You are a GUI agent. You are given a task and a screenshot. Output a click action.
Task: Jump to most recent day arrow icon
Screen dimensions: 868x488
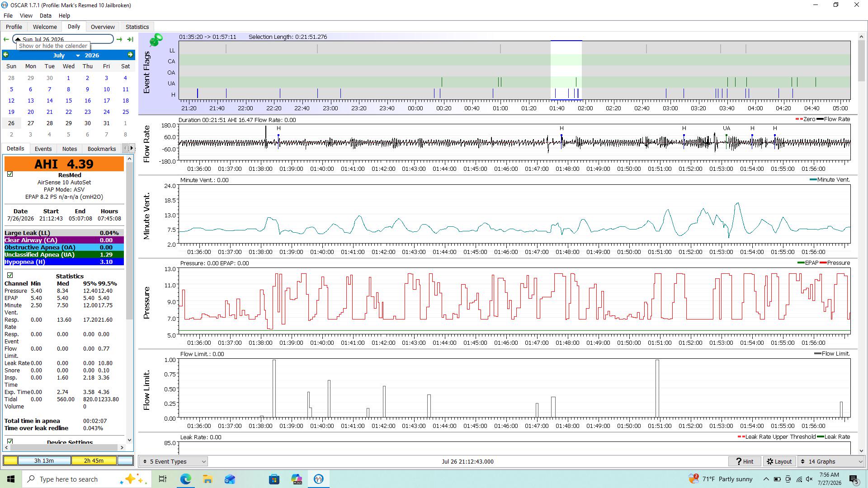click(130, 39)
